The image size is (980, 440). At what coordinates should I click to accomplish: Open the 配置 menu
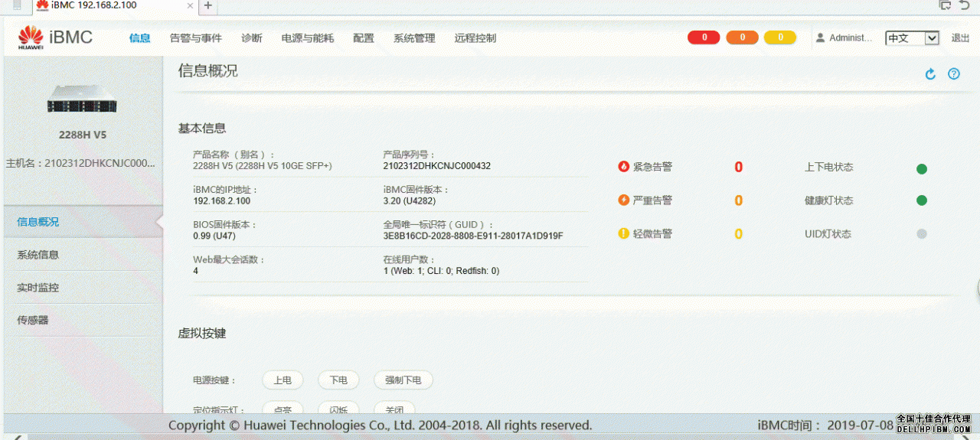click(364, 38)
